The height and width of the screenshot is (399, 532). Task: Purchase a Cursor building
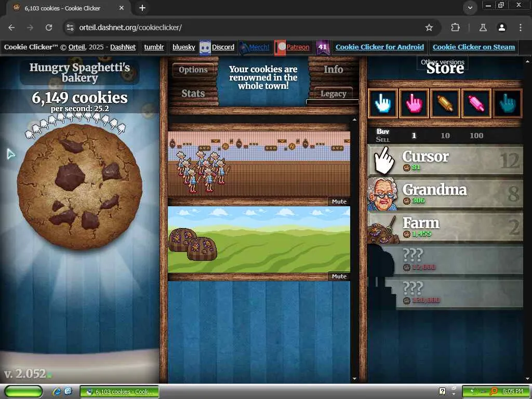point(445,160)
